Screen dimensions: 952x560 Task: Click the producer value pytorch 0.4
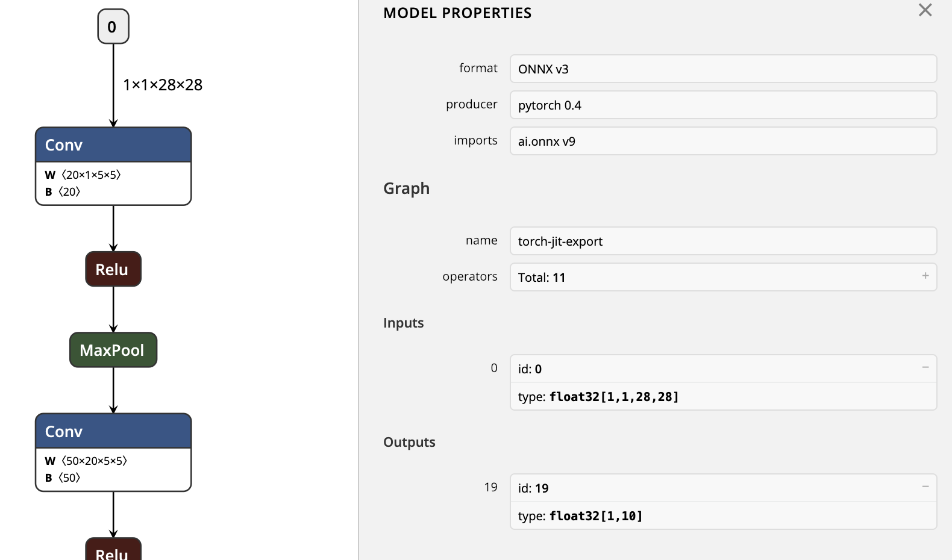[x=722, y=105]
